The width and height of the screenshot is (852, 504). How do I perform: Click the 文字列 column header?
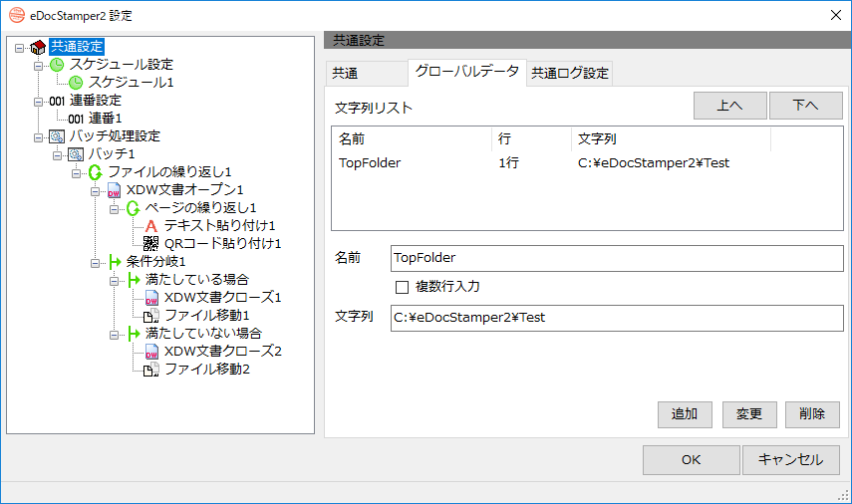tap(671, 139)
